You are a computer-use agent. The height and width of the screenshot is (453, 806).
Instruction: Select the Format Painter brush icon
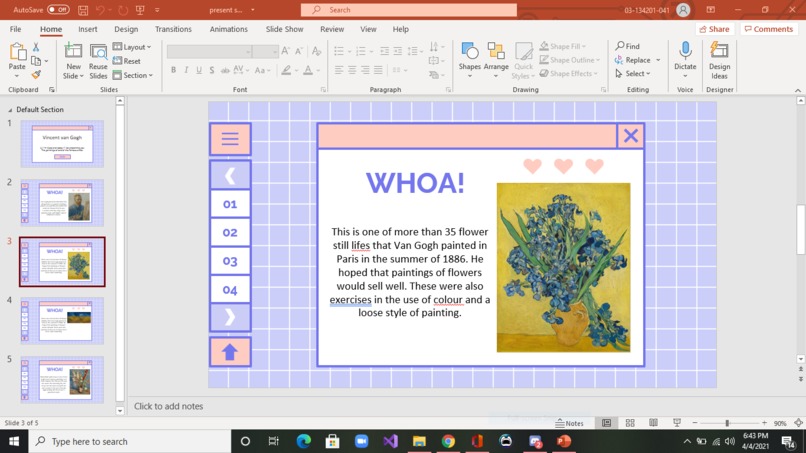[36, 75]
